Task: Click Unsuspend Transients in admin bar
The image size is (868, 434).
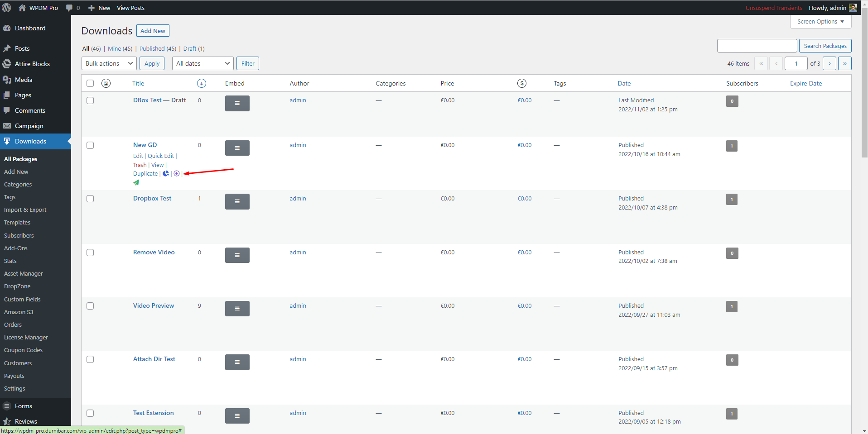Action: [x=774, y=8]
